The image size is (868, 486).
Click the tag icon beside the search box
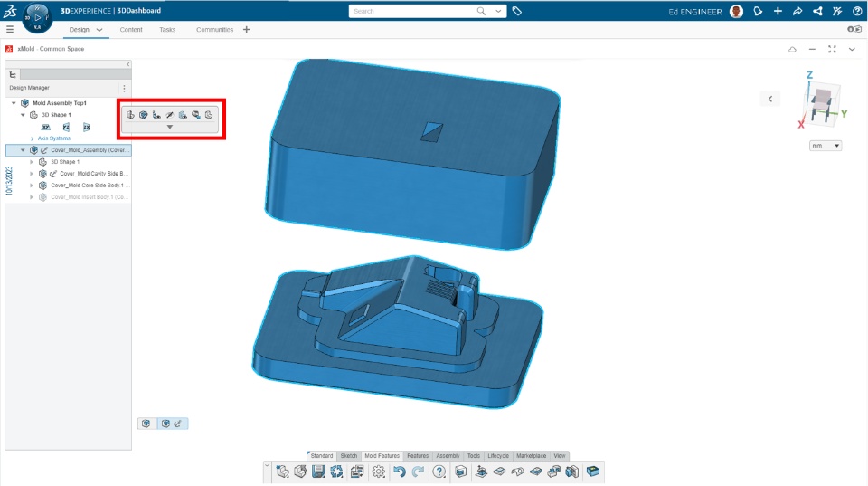click(x=516, y=11)
